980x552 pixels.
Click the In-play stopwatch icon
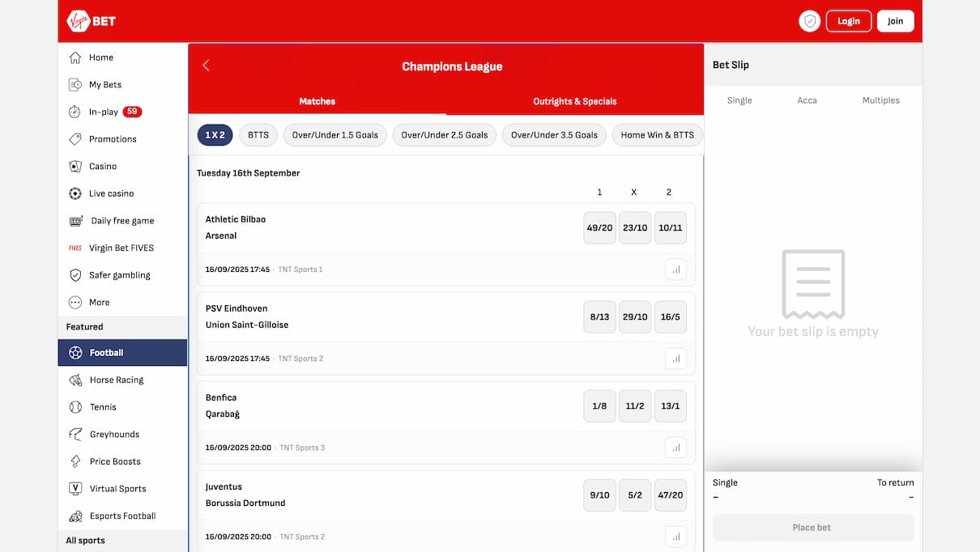click(75, 112)
